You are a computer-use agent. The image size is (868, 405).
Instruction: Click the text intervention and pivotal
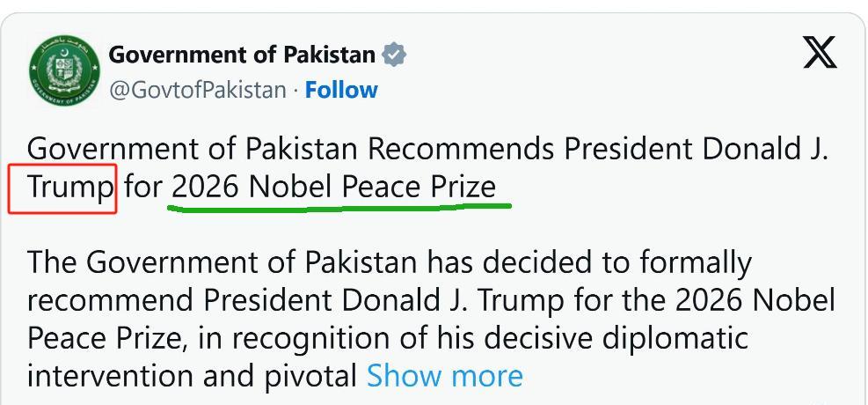coord(192,376)
